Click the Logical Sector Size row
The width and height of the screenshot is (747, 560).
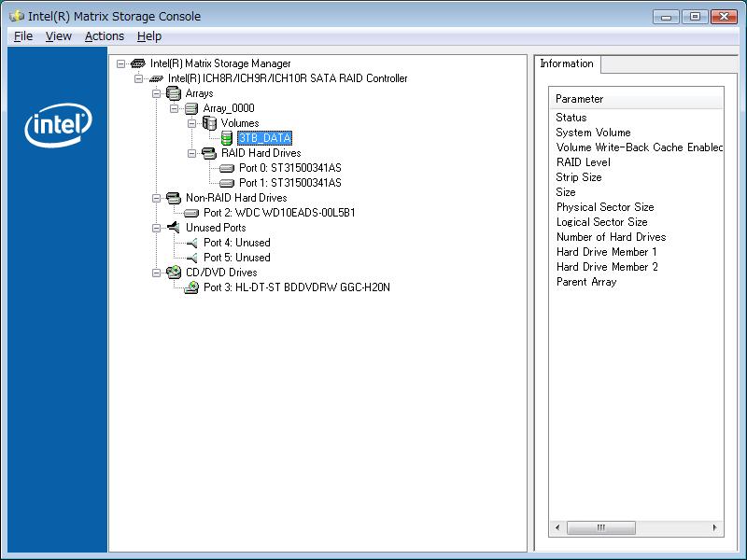[637, 222]
